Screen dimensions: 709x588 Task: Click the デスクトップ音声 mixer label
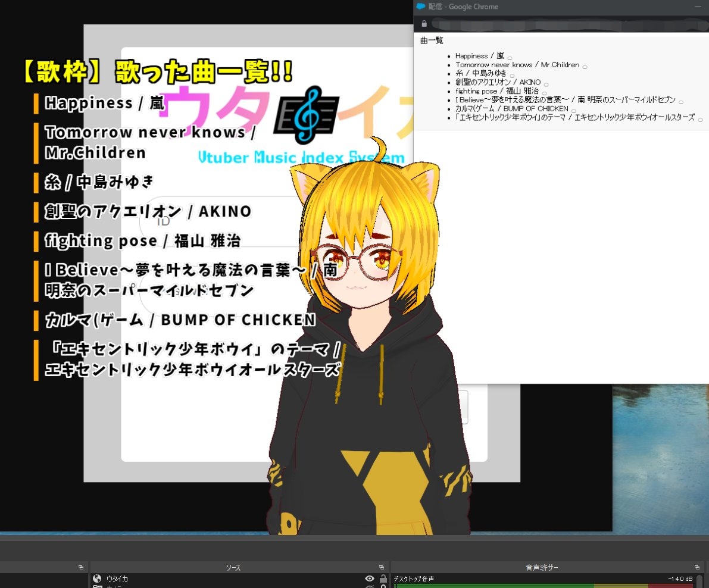point(414,578)
